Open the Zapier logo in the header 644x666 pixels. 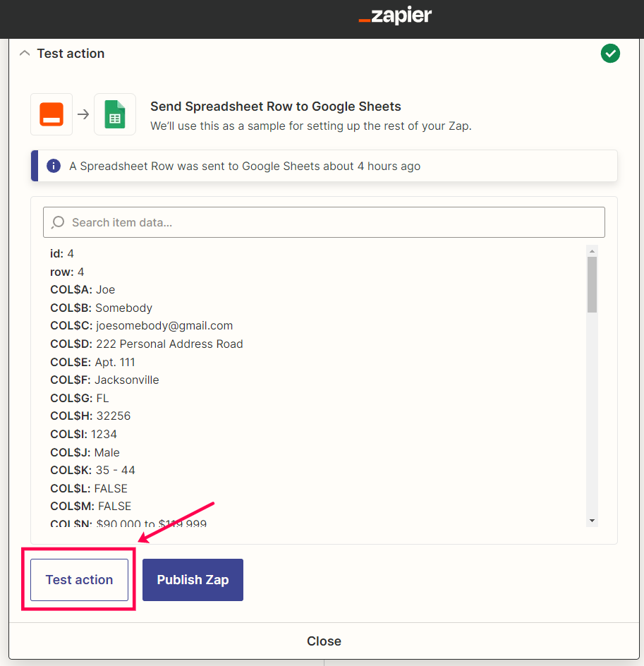[x=395, y=16]
